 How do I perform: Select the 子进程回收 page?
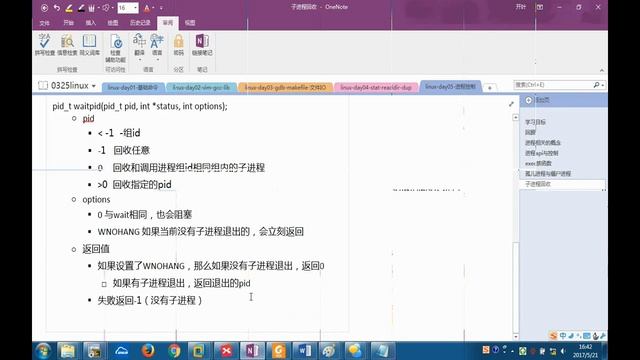tap(563, 184)
